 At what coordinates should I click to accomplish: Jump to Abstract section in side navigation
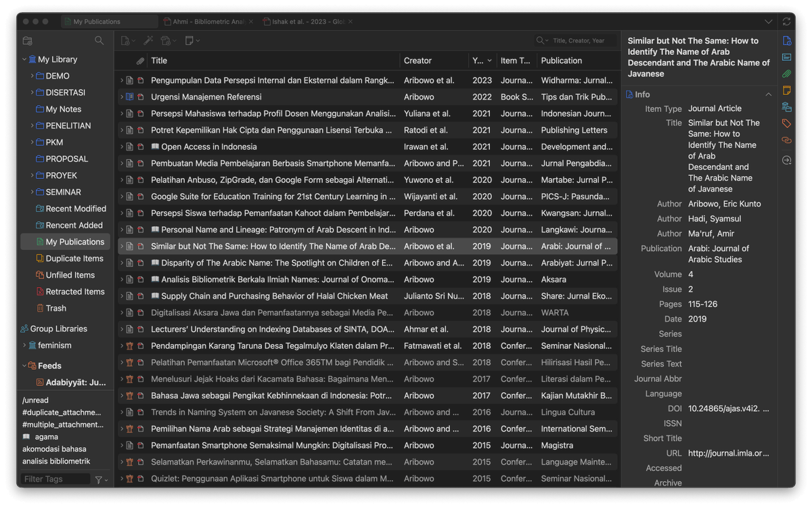coord(786,58)
